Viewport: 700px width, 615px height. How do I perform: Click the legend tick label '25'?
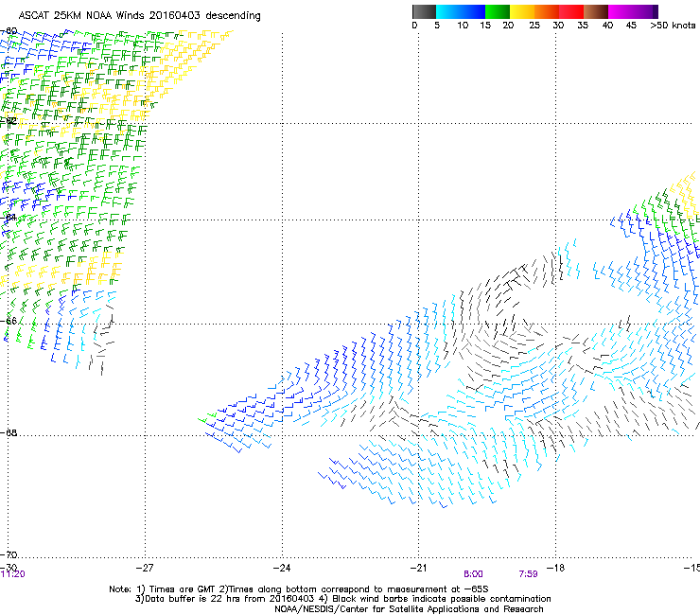(534, 26)
